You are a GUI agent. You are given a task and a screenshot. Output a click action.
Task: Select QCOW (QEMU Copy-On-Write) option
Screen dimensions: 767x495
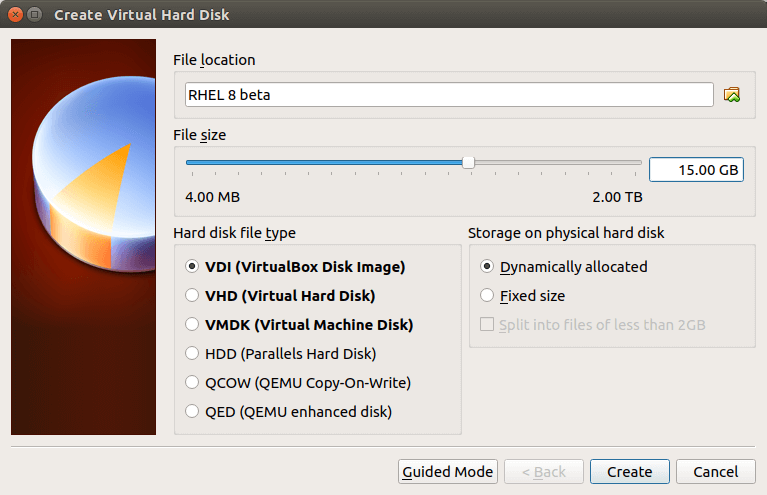coord(193,382)
